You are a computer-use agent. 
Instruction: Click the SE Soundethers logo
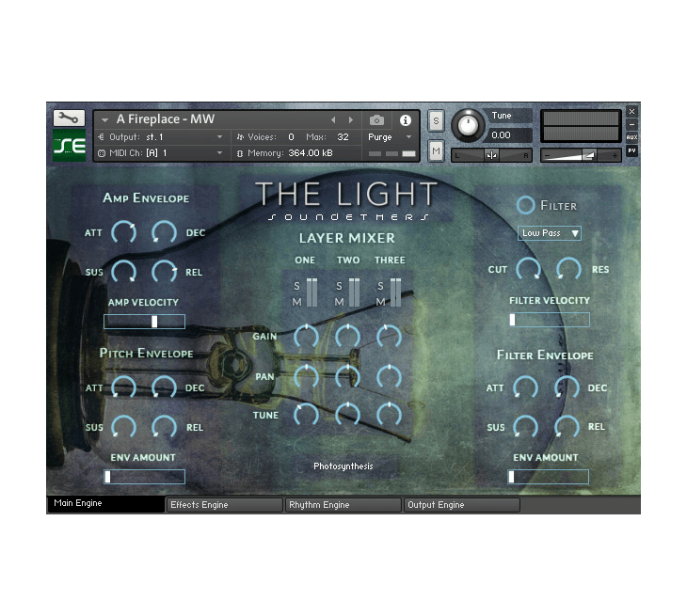point(69,146)
